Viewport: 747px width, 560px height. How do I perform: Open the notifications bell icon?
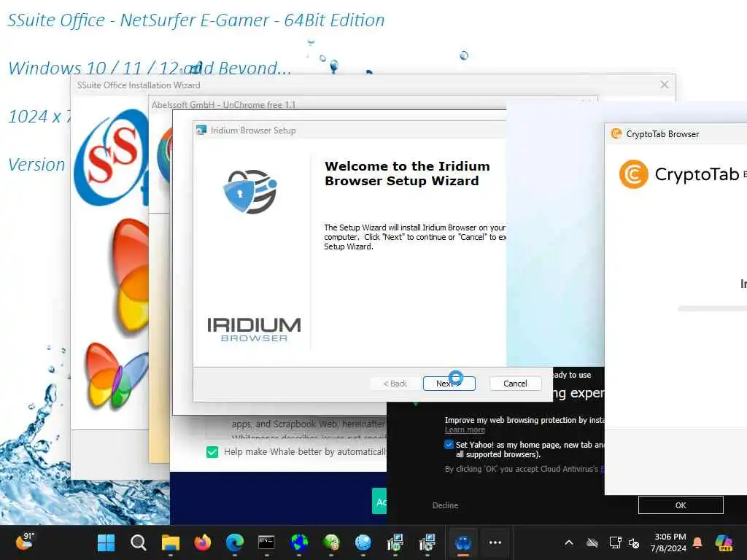tap(697, 542)
